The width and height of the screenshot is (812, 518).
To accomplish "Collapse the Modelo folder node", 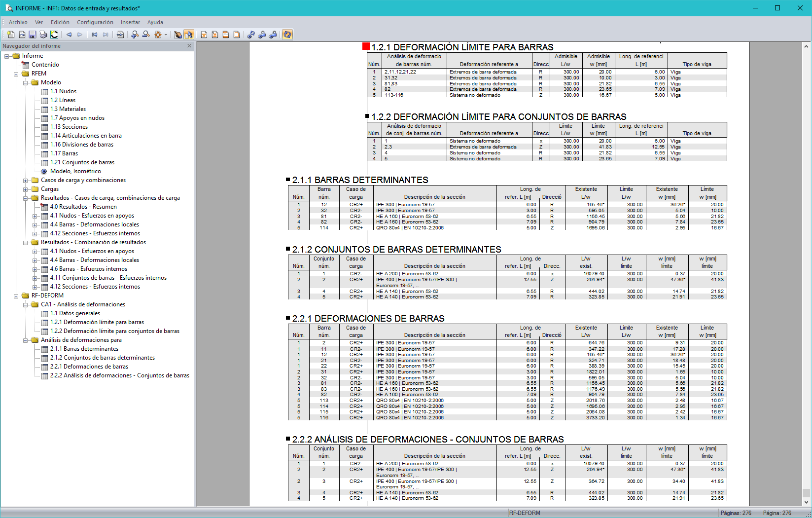I will click(x=26, y=82).
